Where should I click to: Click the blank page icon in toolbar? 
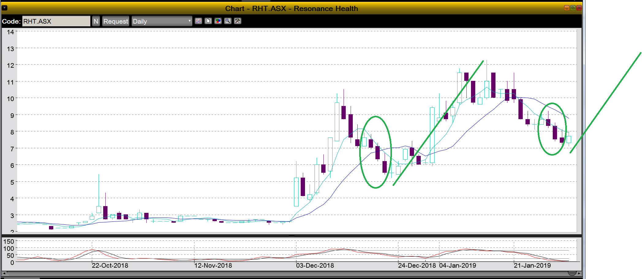click(208, 21)
